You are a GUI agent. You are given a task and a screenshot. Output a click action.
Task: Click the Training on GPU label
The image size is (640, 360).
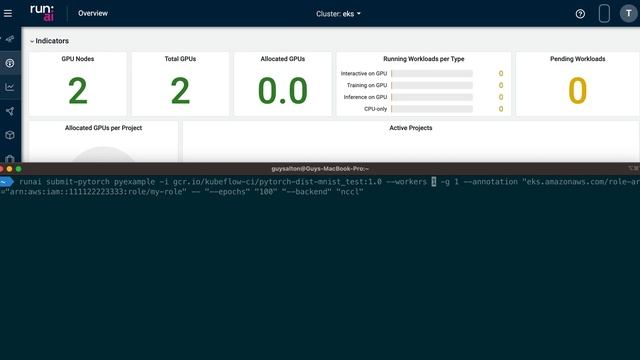[367, 85]
